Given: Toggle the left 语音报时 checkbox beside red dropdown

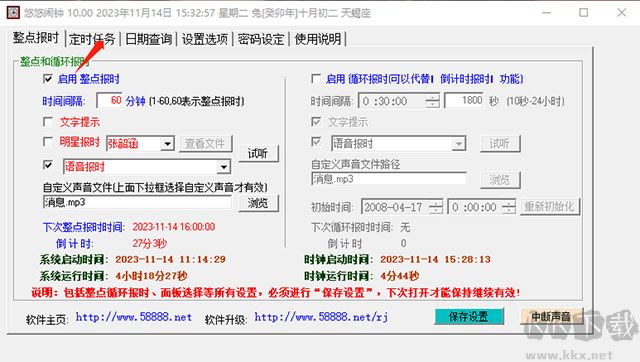Looking at the screenshot, I should point(48,165).
